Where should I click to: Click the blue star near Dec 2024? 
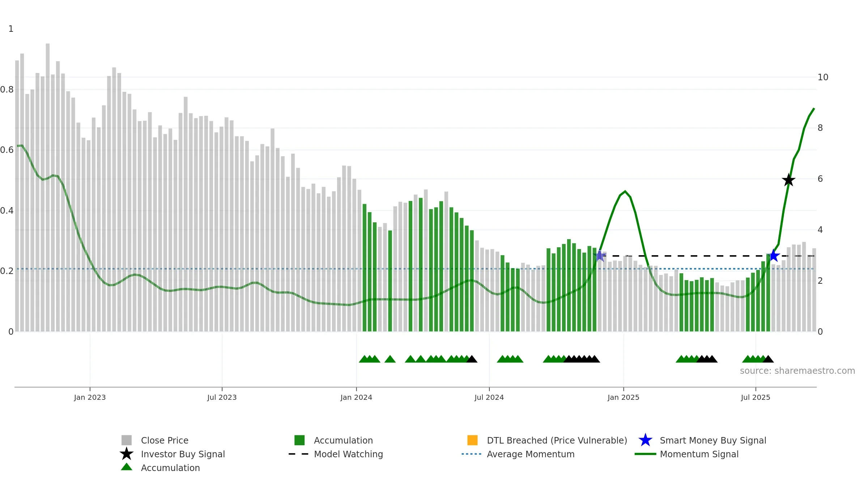600,256
